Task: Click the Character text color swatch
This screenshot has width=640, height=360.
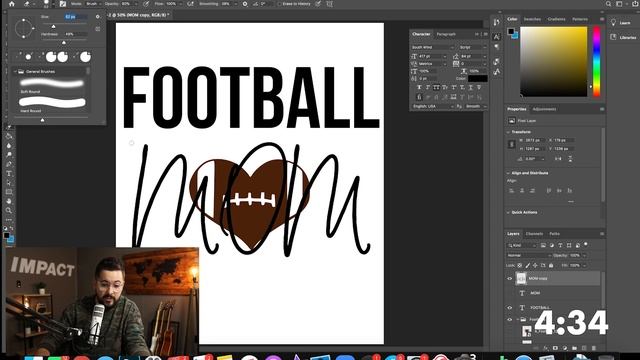Action: click(x=478, y=78)
